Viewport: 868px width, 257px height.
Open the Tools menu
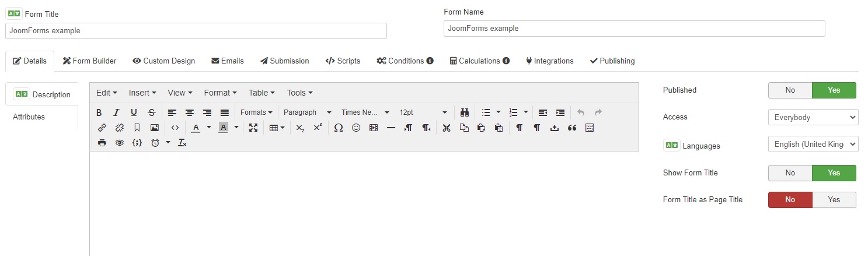[x=299, y=93]
